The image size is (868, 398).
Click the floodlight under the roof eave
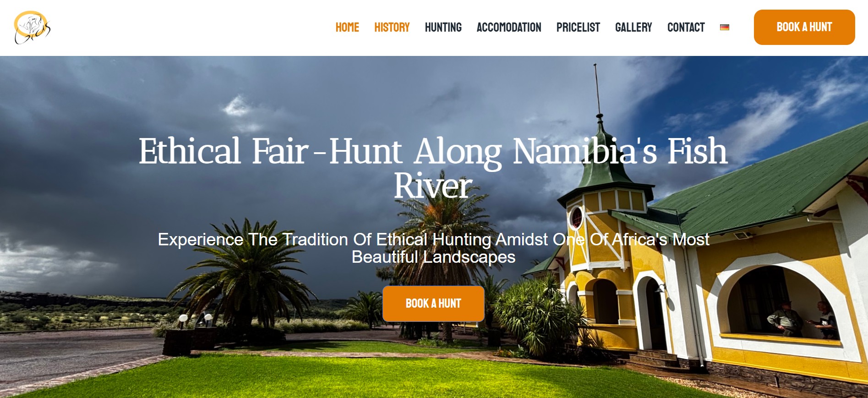click(x=742, y=235)
